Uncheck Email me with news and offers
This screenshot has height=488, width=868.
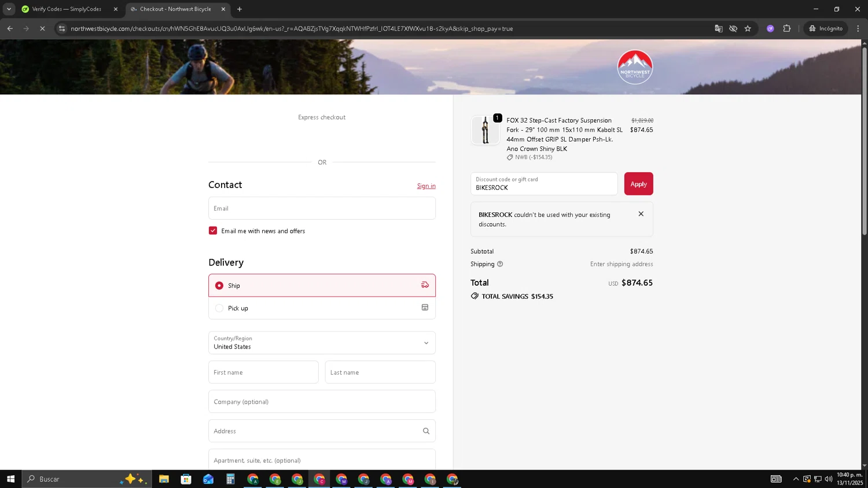pos(213,231)
